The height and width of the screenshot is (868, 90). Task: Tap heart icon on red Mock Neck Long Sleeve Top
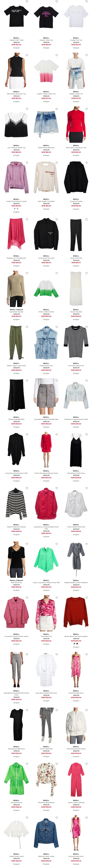pyautogui.click(x=87, y=109)
